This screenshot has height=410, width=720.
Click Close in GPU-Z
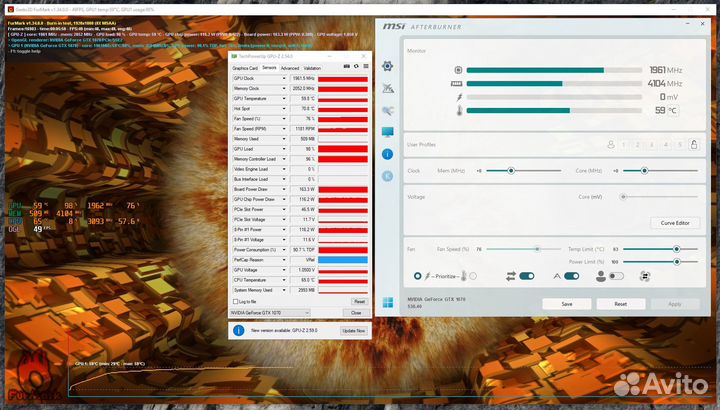pos(356,313)
